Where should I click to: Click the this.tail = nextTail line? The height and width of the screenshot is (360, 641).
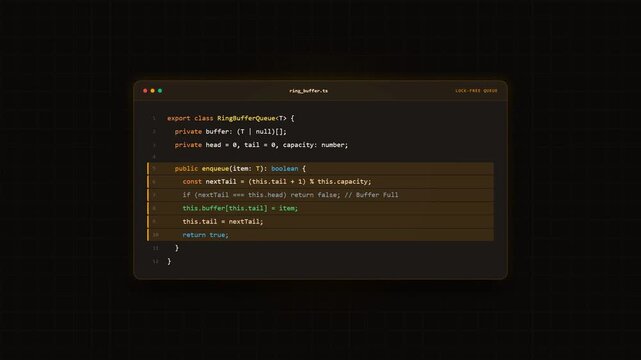(320, 221)
